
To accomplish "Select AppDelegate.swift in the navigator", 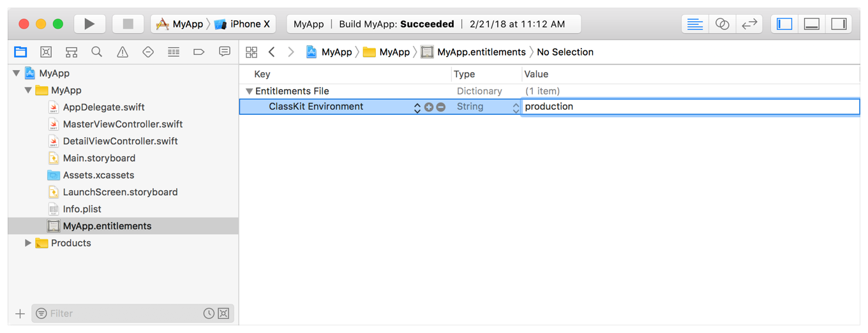I will pyautogui.click(x=103, y=107).
